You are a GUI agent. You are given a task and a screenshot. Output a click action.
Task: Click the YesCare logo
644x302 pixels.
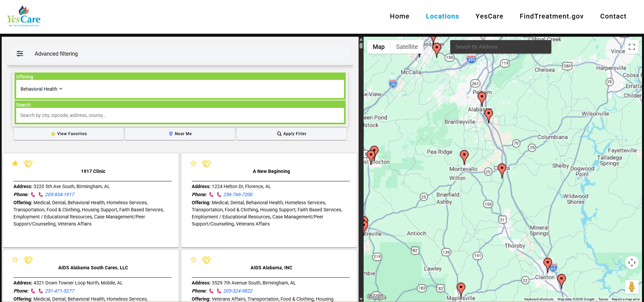[24, 16]
